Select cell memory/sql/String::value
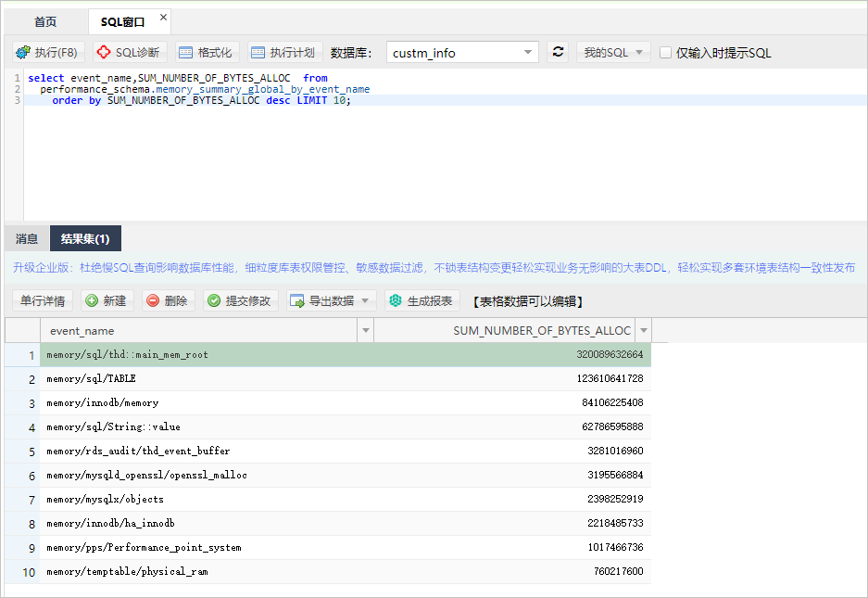The image size is (868, 598). (x=207, y=427)
